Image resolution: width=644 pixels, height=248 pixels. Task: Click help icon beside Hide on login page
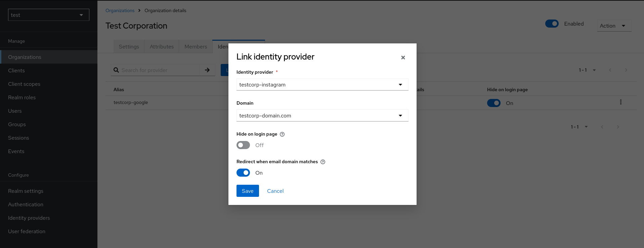point(282,134)
